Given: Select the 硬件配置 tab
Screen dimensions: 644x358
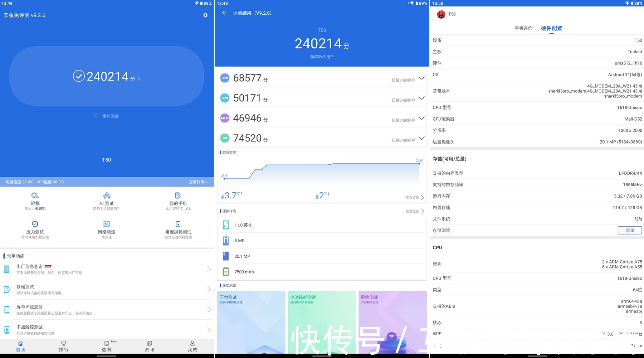Looking at the screenshot, I should 551,28.
